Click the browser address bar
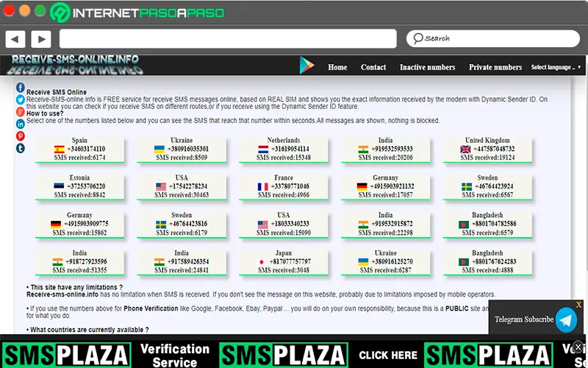588x368 pixels. pos(228,39)
